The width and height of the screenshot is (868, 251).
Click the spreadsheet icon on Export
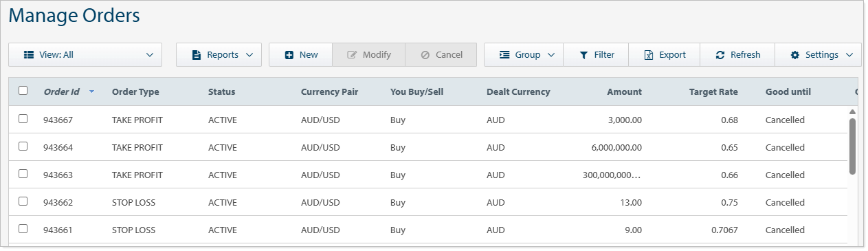coord(648,55)
